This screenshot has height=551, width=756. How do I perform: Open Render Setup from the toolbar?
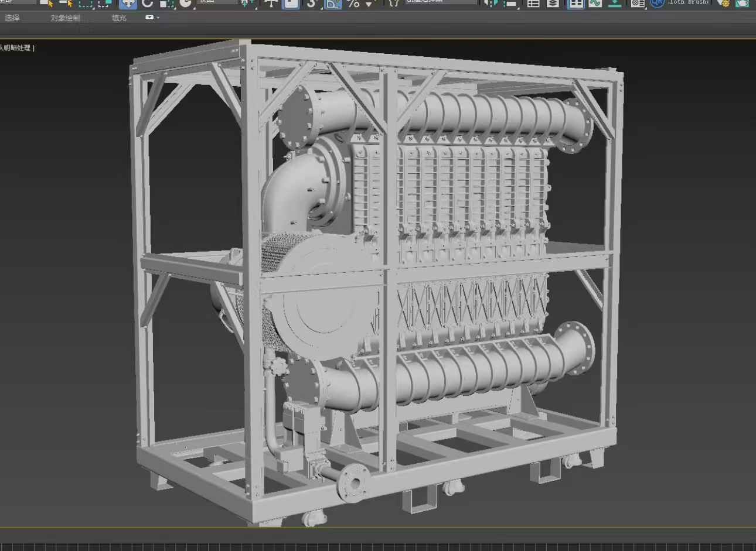click(741, 5)
